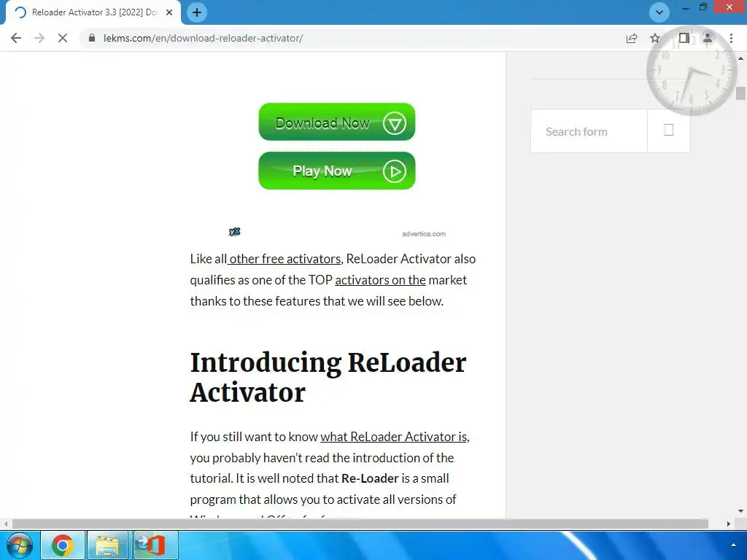Click the forward navigation arrow
This screenshot has width=747, height=560.
39,38
